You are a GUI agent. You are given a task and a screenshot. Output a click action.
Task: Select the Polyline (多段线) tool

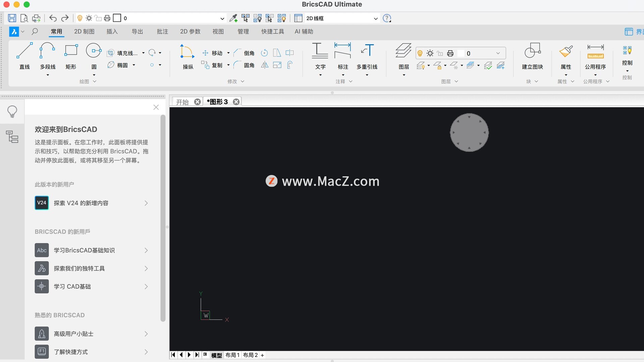(x=47, y=51)
